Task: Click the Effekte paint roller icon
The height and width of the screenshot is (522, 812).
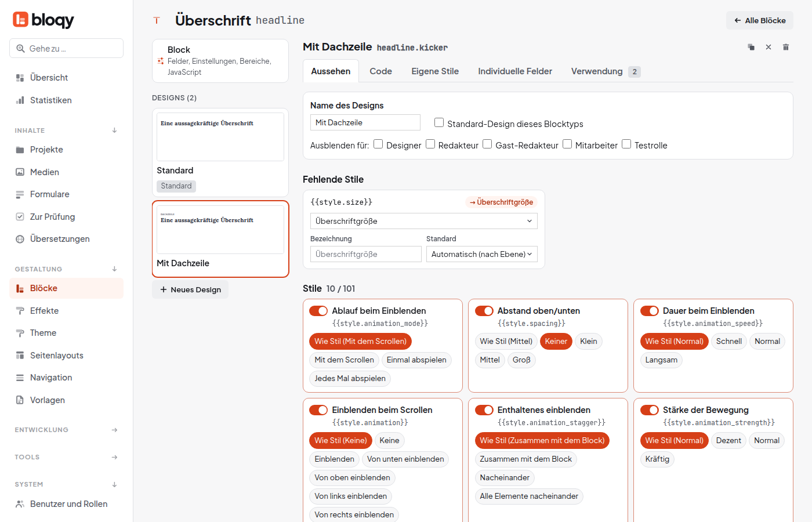Action: [20, 311]
